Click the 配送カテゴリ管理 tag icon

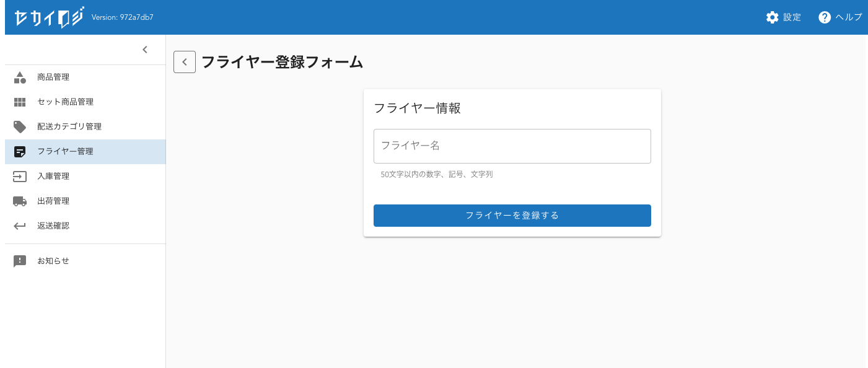point(19,126)
